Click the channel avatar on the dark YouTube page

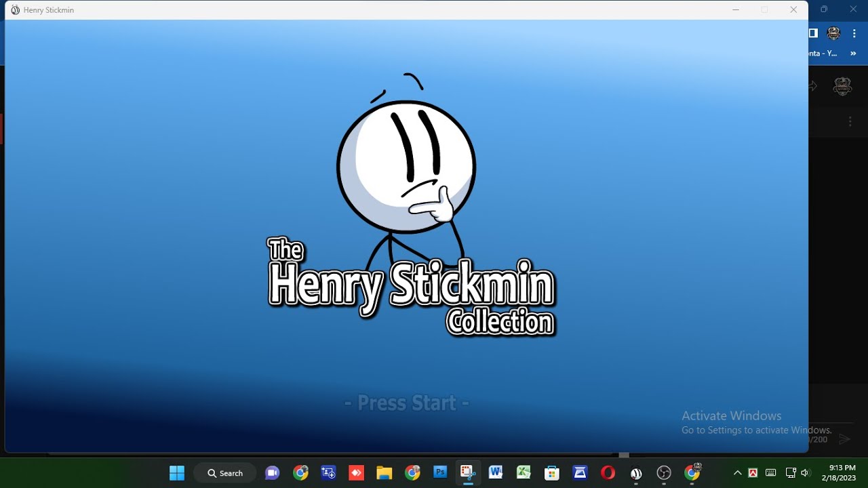click(x=842, y=86)
